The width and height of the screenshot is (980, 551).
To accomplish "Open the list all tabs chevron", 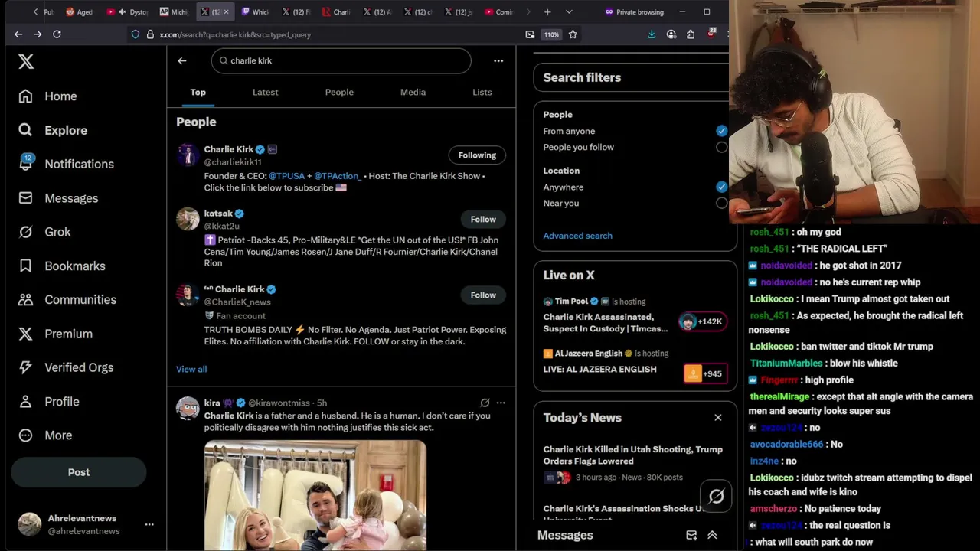I will (x=569, y=12).
